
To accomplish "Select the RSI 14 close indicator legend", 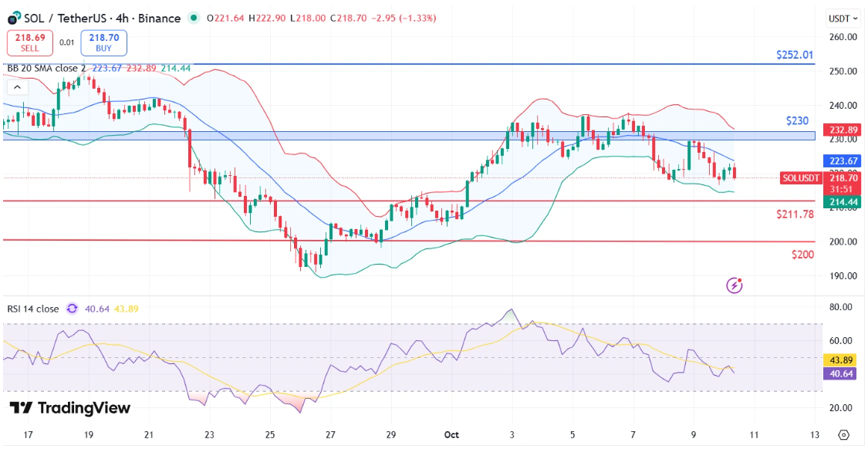I will (32, 309).
